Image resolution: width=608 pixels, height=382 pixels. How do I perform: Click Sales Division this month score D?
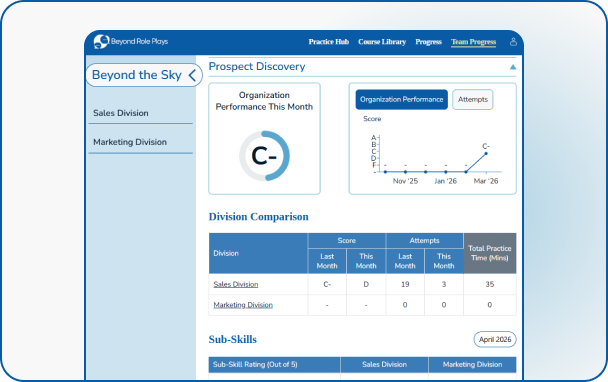(x=366, y=284)
